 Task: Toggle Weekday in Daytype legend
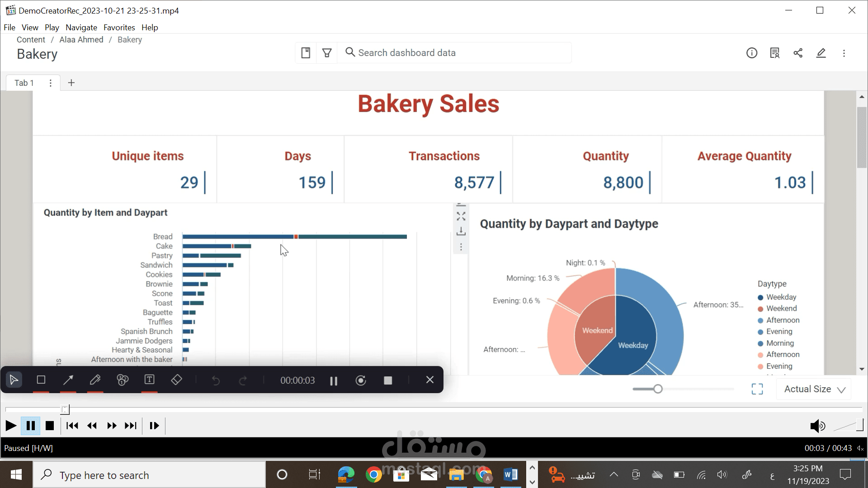pos(777,297)
